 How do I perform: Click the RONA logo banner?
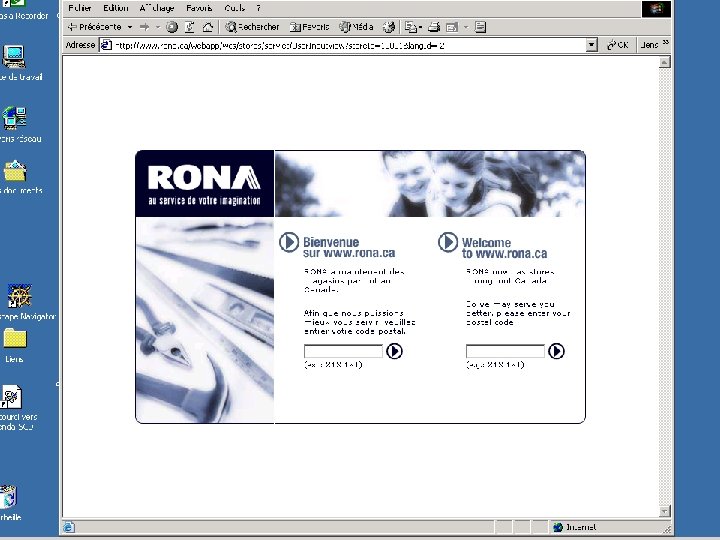pyautogui.click(x=205, y=184)
